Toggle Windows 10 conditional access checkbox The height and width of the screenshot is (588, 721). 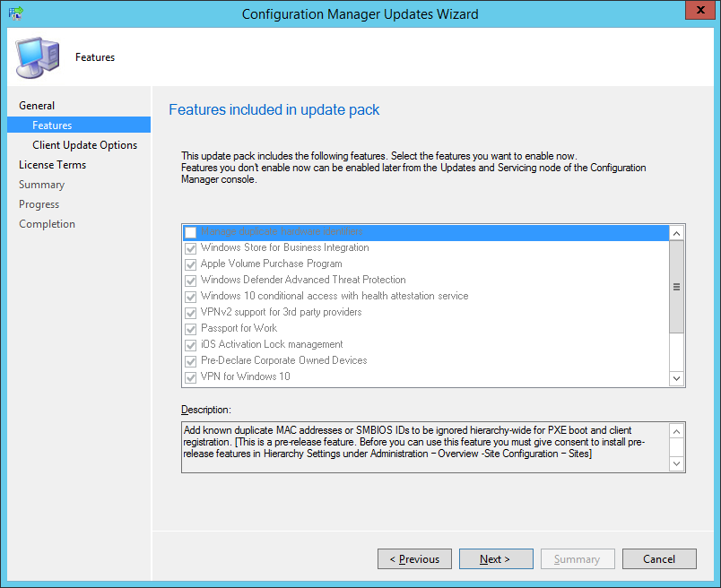click(x=190, y=297)
